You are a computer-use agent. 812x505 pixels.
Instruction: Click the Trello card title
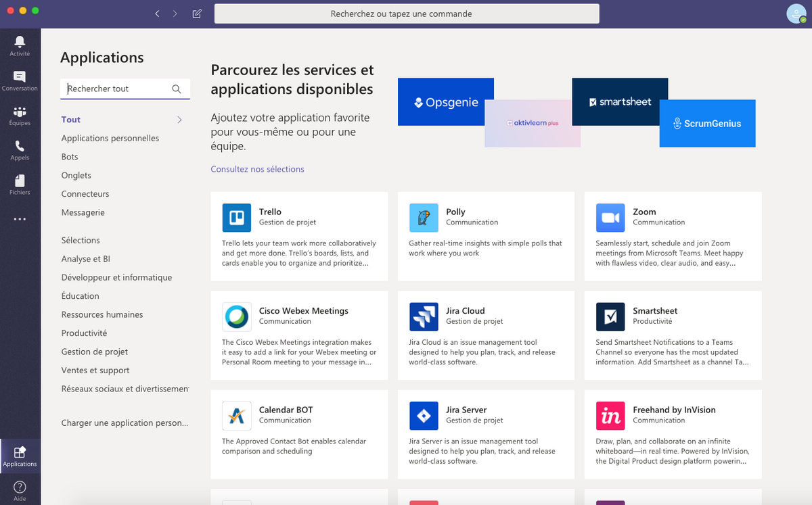270,212
